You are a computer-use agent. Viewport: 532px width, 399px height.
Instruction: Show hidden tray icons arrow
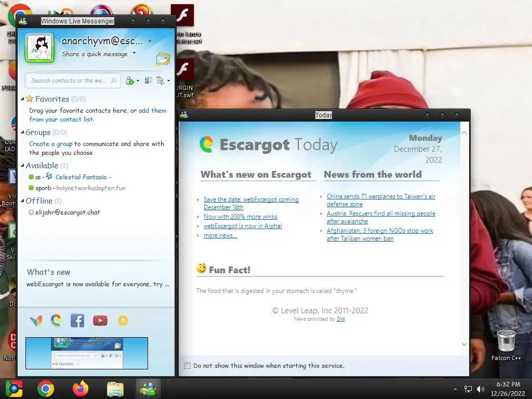point(455,389)
